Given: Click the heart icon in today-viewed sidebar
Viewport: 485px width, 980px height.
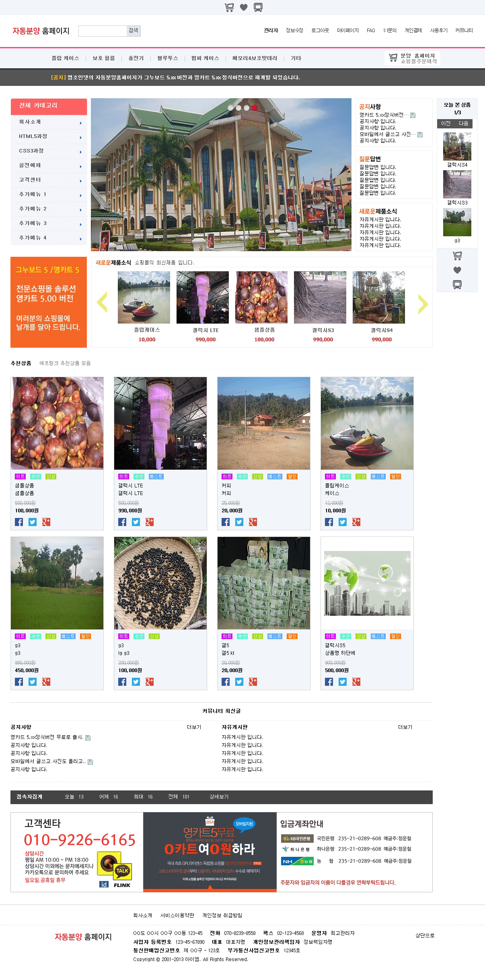Looking at the screenshot, I should 457,270.
